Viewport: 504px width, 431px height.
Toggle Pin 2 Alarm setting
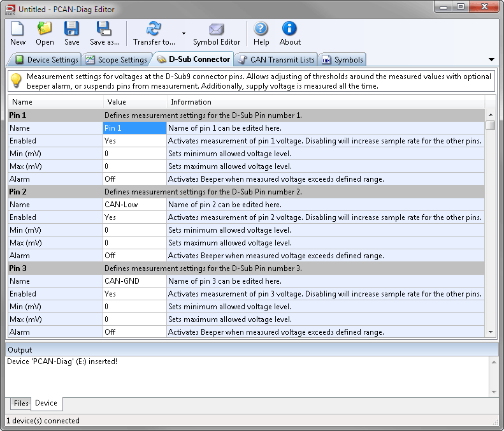point(134,256)
